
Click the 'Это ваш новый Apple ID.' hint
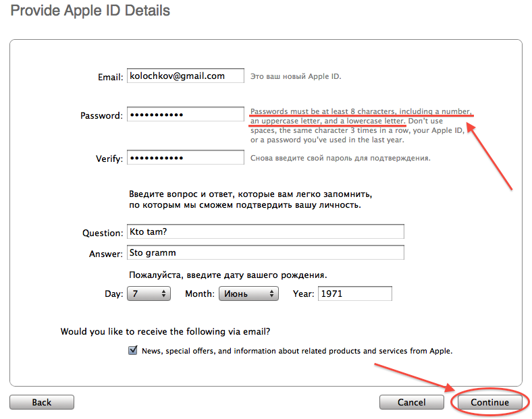pyautogui.click(x=296, y=76)
